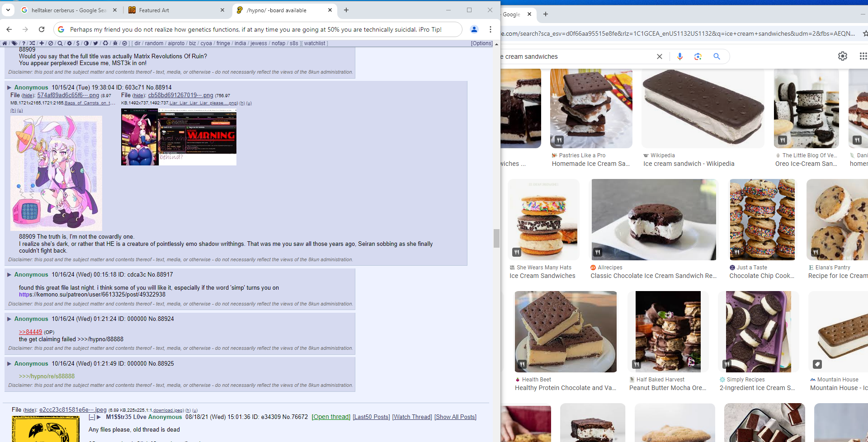Open Google Lens image search icon
The width and height of the screenshot is (868, 442).
click(x=698, y=56)
